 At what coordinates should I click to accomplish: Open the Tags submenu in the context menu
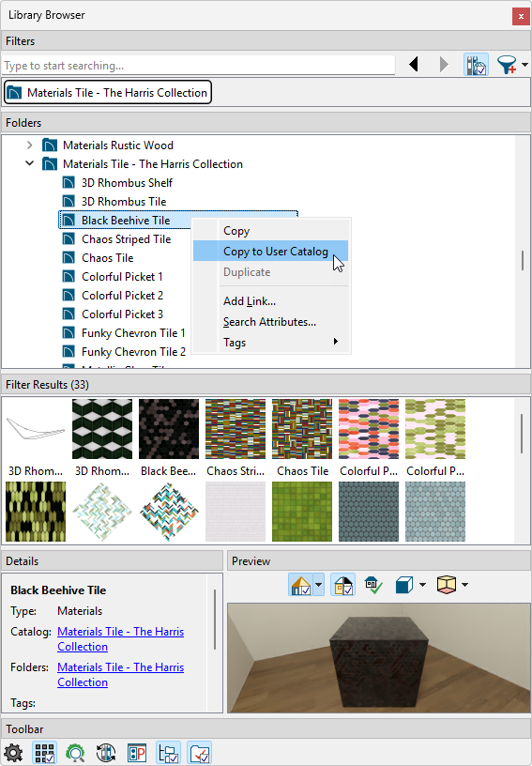[271, 343]
